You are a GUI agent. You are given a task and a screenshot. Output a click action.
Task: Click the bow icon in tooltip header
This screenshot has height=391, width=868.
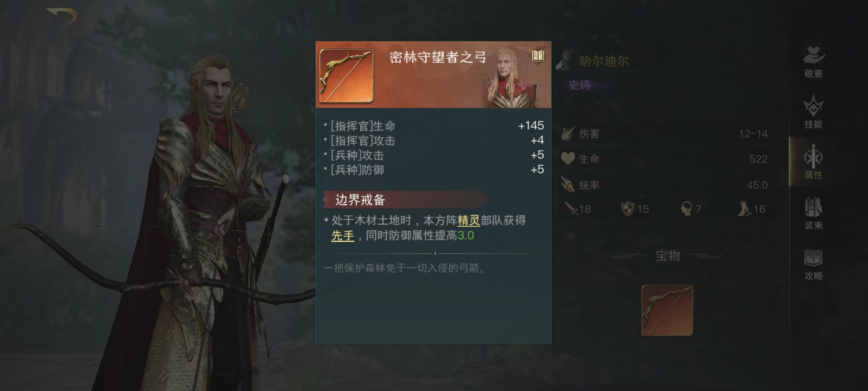[x=346, y=76]
